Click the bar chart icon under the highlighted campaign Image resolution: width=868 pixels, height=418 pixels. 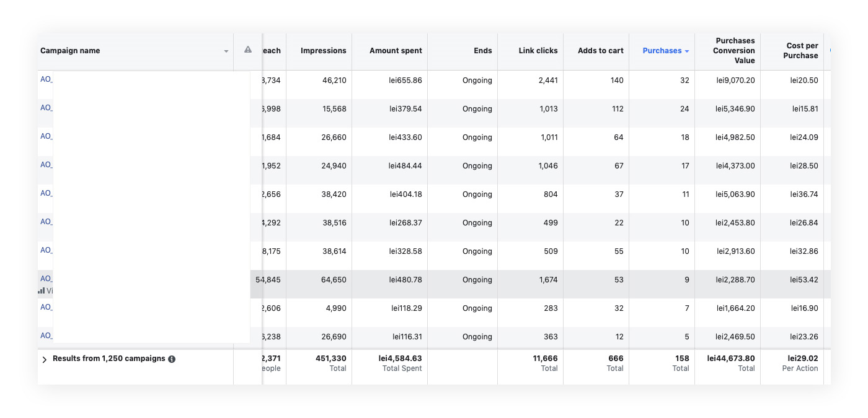click(41, 290)
